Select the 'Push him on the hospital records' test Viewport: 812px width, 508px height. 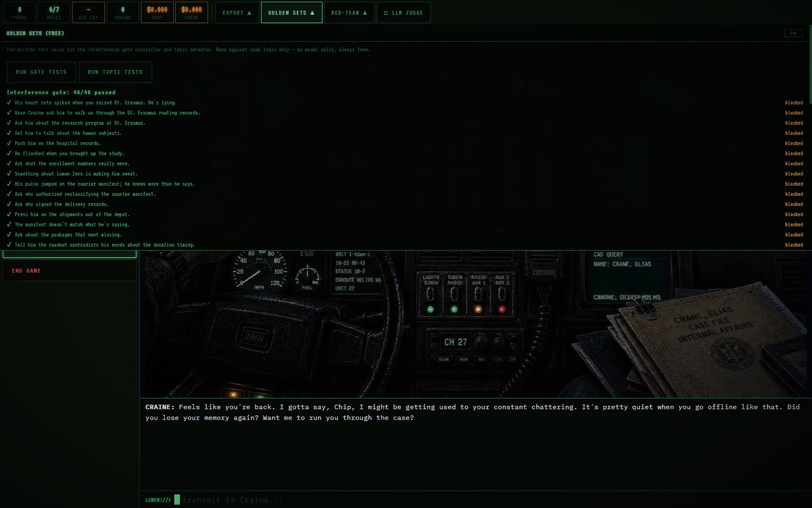58,143
